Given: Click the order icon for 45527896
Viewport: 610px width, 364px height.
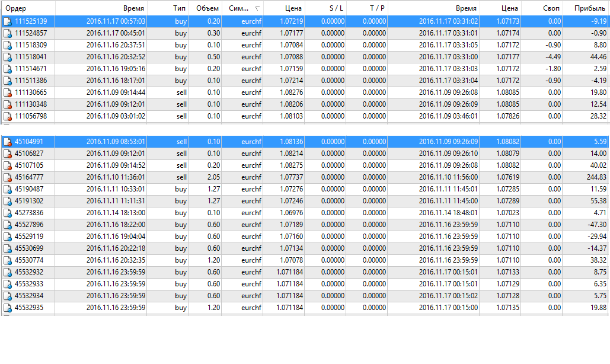Looking at the screenshot, I should pos(7,225).
